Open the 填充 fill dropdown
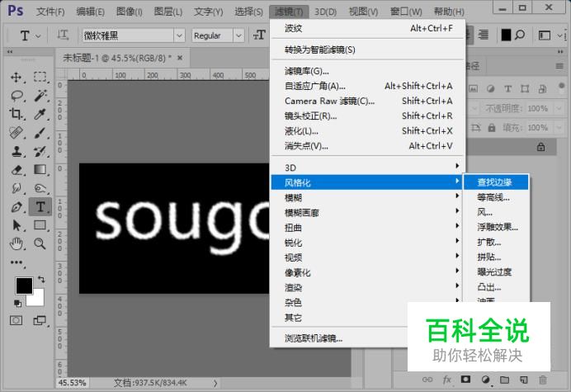Screen dimensions: 571x392 pos(559,128)
